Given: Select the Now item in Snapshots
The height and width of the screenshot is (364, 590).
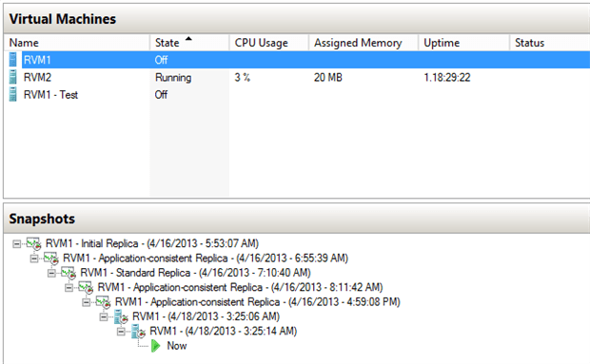Looking at the screenshot, I should [176, 346].
